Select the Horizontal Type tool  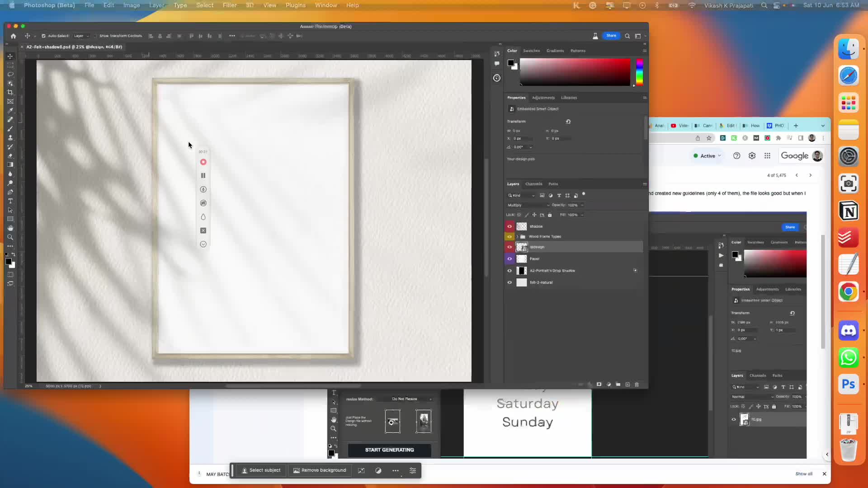10,201
